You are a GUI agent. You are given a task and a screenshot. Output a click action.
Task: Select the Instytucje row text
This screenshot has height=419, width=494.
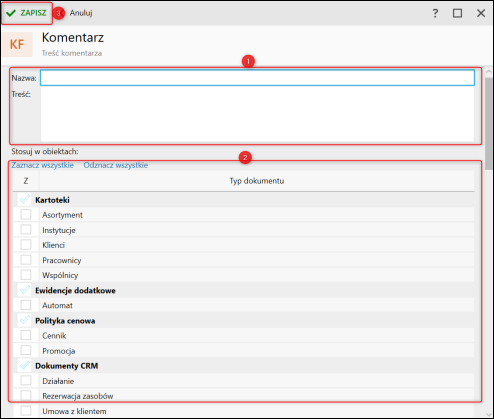coord(59,230)
